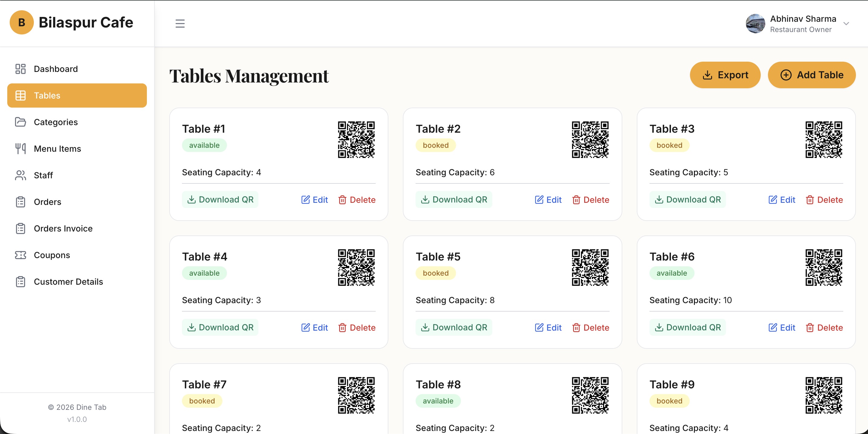View the Table #4 QR code
Viewport: 868px width, 434px height.
click(x=356, y=267)
